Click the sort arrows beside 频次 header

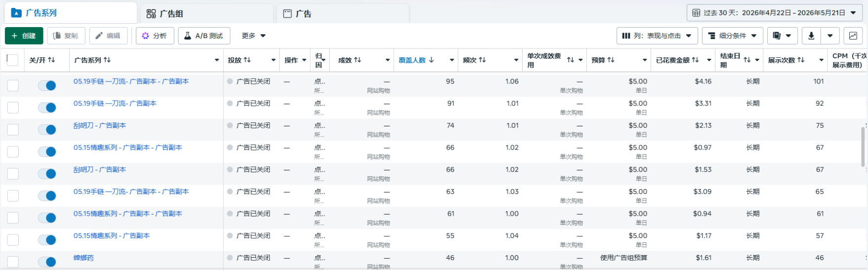tap(482, 60)
